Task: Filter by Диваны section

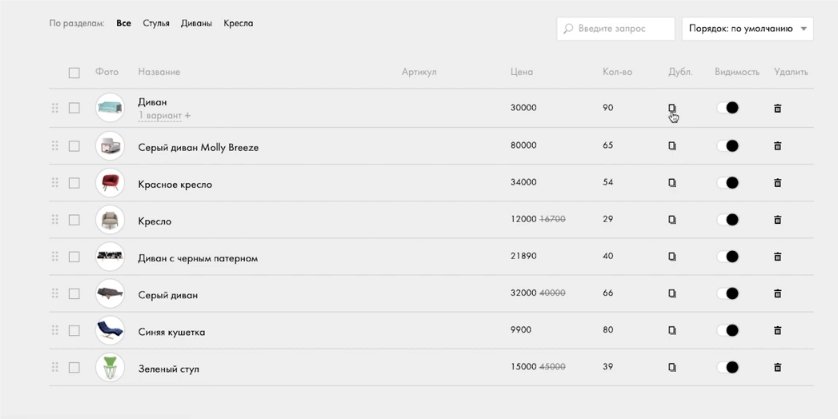Action: tap(196, 23)
